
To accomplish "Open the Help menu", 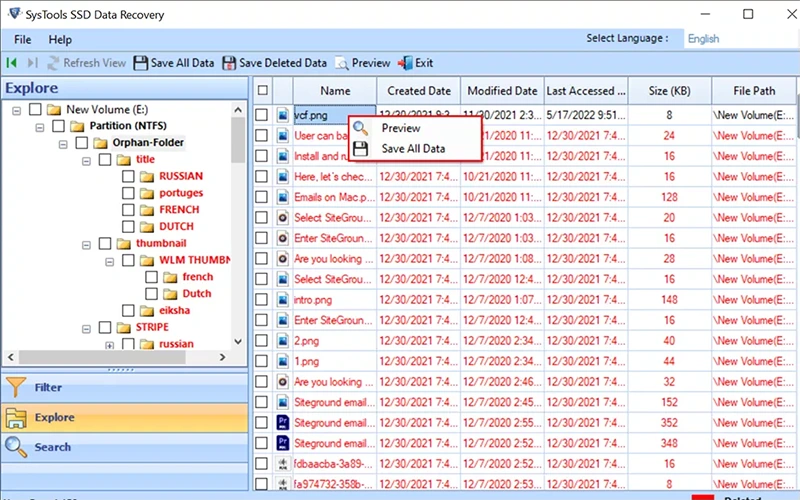I will [60, 39].
